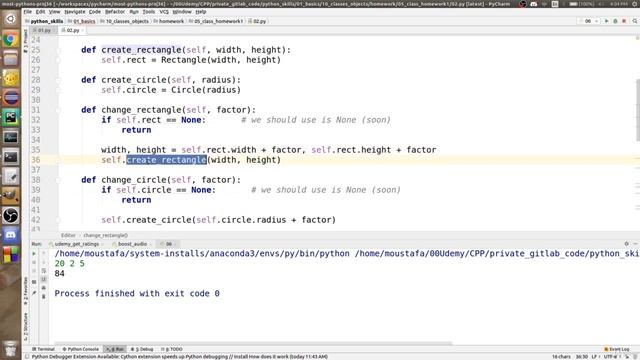Open Run panel settings gear
640x360 pixels.
627,244
